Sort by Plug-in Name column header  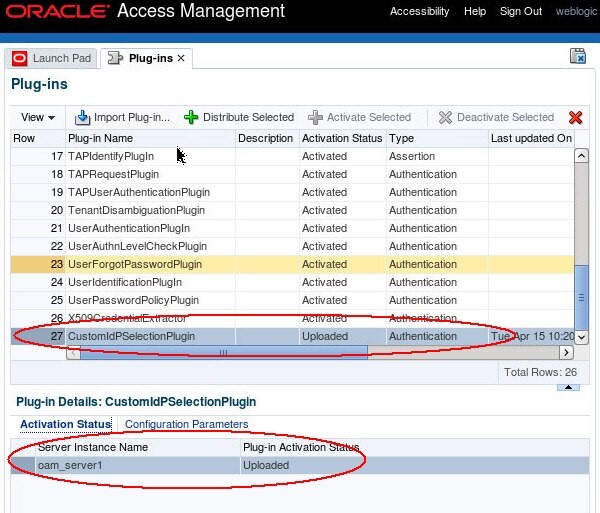(150, 138)
